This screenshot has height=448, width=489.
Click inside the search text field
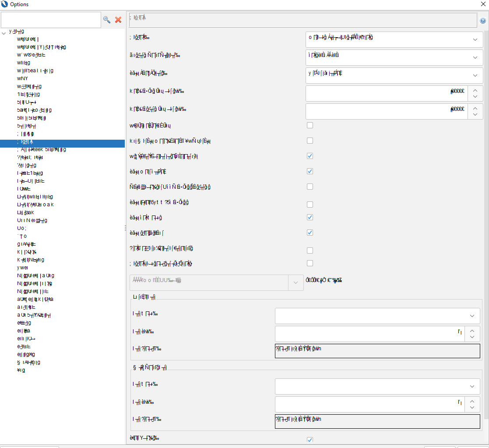click(x=50, y=20)
